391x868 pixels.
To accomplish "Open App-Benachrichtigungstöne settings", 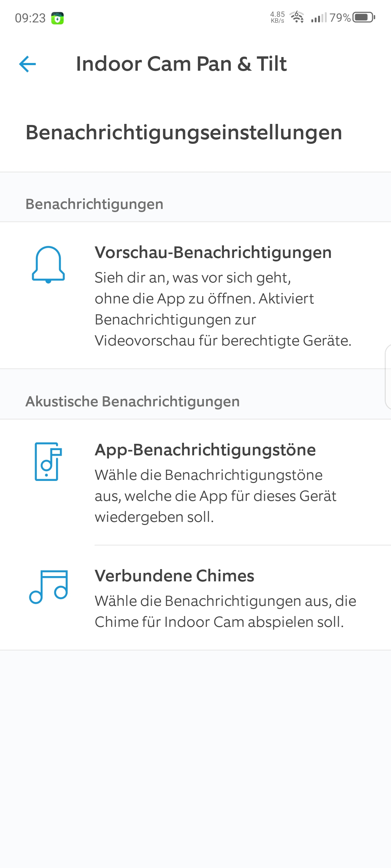I will [x=205, y=450].
